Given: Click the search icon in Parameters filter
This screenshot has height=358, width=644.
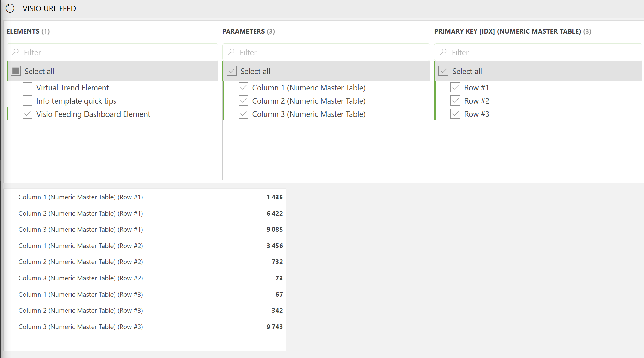Looking at the screenshot, I should coord(231,52).
